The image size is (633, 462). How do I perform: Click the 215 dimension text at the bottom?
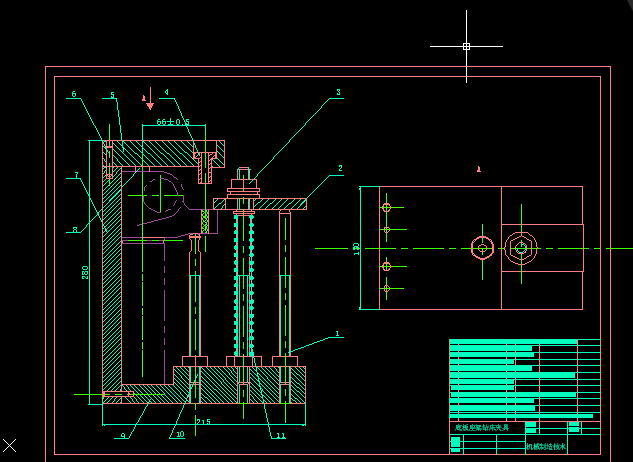203,422
